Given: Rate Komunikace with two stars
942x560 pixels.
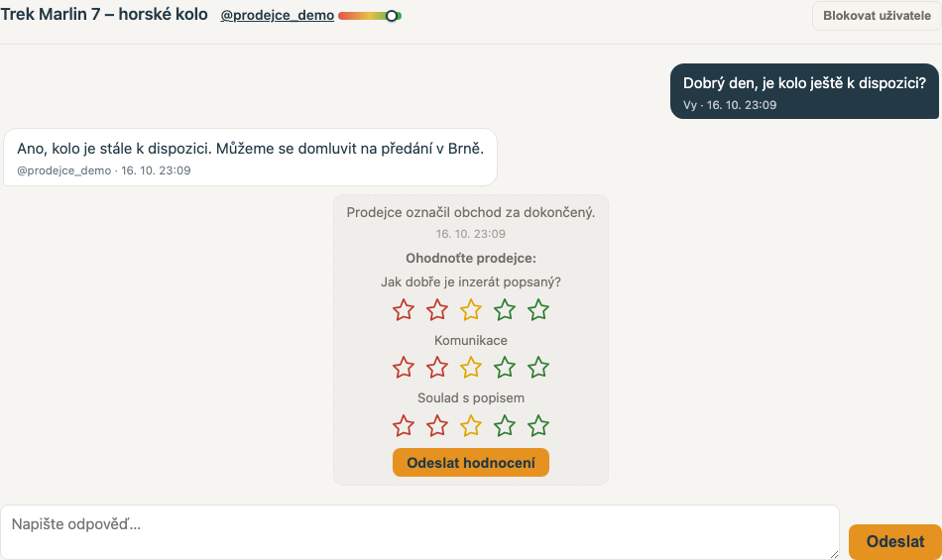Looking at the screenshot, I should [437, 368].
